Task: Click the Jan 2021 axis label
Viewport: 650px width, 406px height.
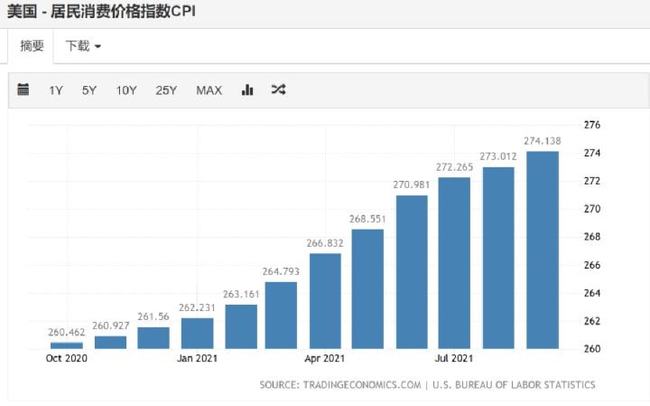Action: click(197, 358)
